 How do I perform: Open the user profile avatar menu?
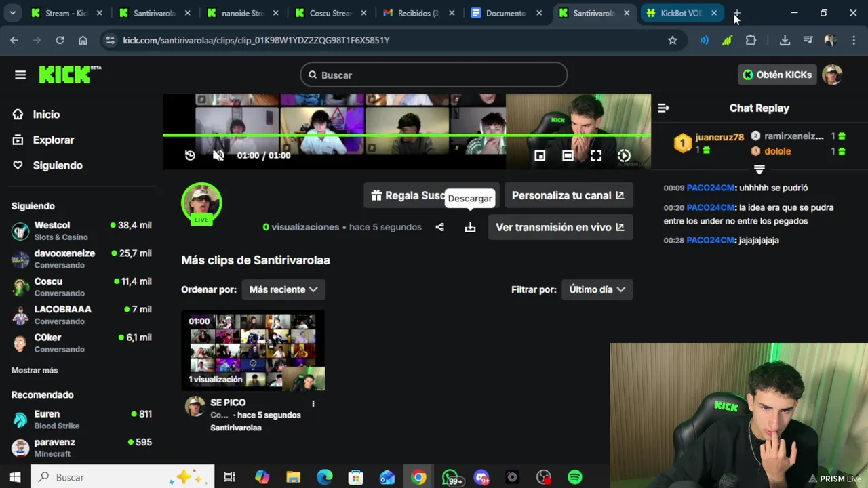coord(832,75)
